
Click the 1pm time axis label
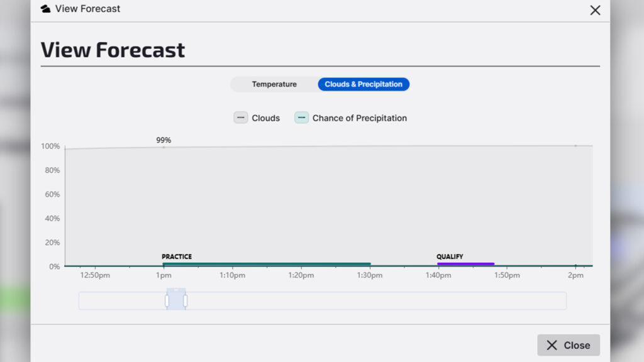pyautogui.click(x=164, y=275)
